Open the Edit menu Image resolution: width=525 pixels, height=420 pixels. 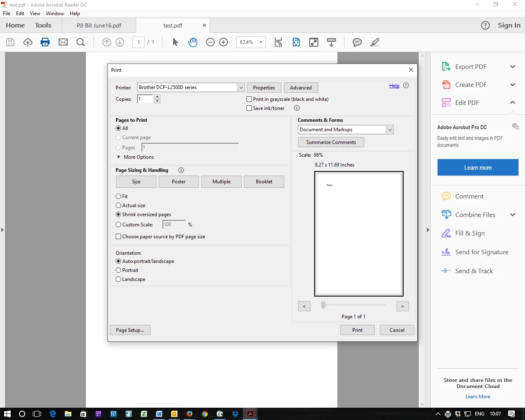click(20, 14)
